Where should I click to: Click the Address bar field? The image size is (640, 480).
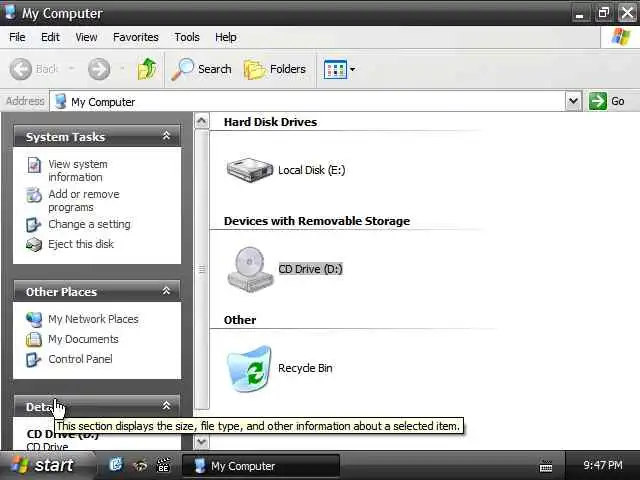pos(307,101)
